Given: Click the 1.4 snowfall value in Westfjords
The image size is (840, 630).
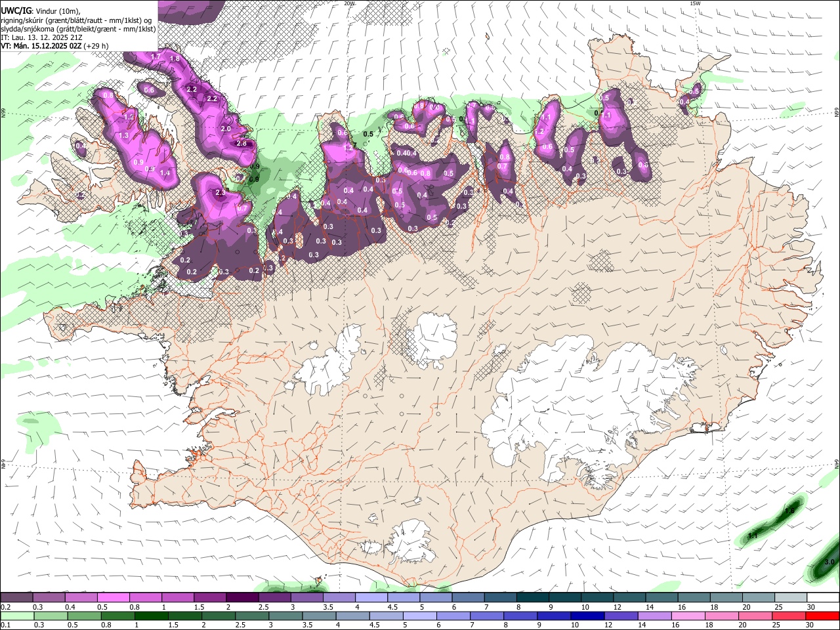Looking at the screenshot, I should click(165, 173).
